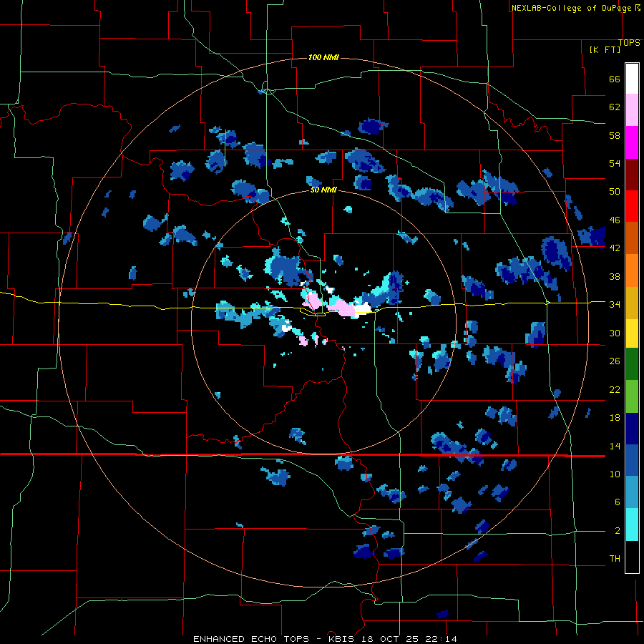Pick the light blue 6 kft legend swatch

[632, 493]
